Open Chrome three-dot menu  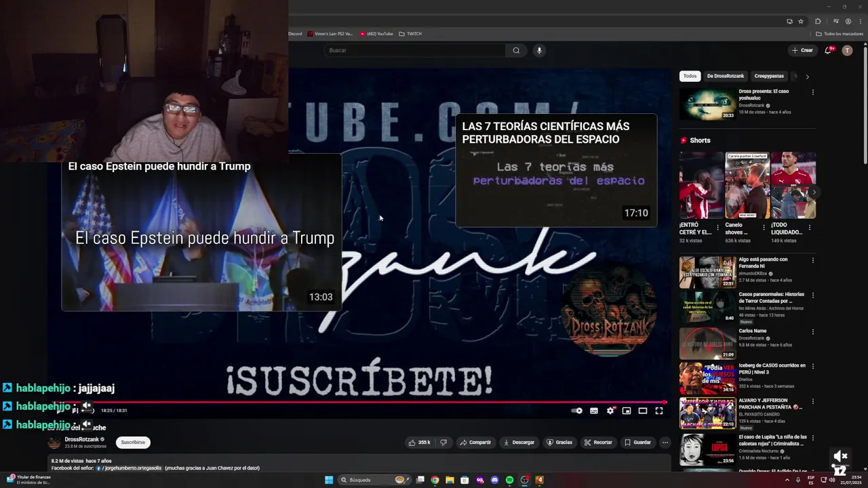click(860, 21)
